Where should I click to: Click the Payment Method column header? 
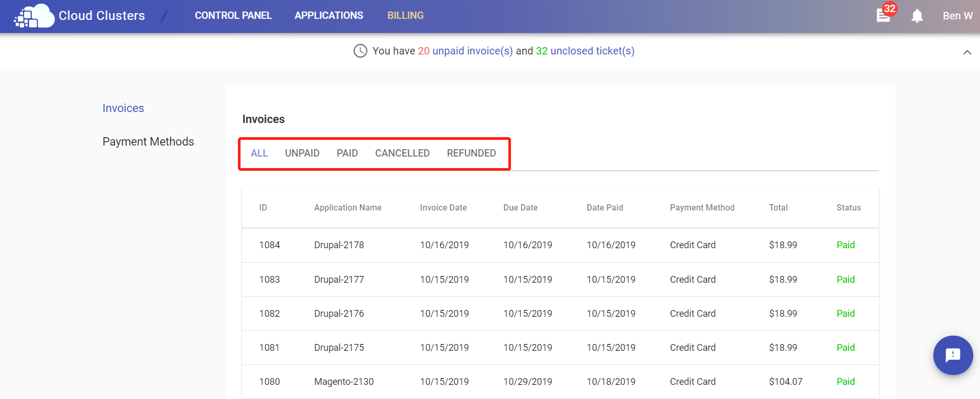[x=702, y=207]
